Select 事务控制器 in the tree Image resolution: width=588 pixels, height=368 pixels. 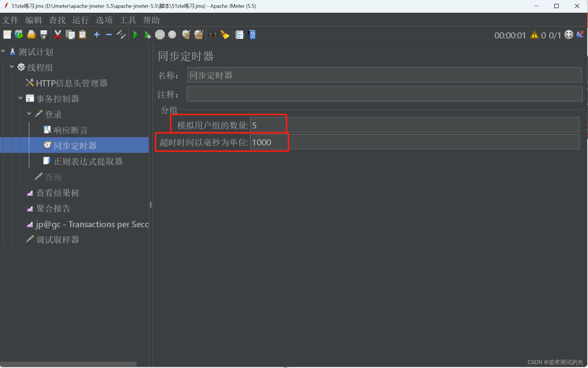click(x=58, y=99)
